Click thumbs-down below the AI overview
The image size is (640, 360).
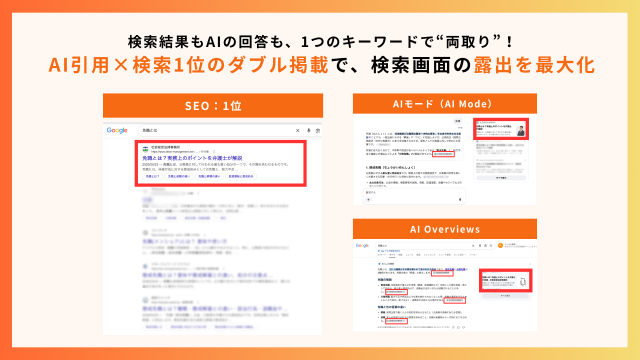(x=464, y=327)
